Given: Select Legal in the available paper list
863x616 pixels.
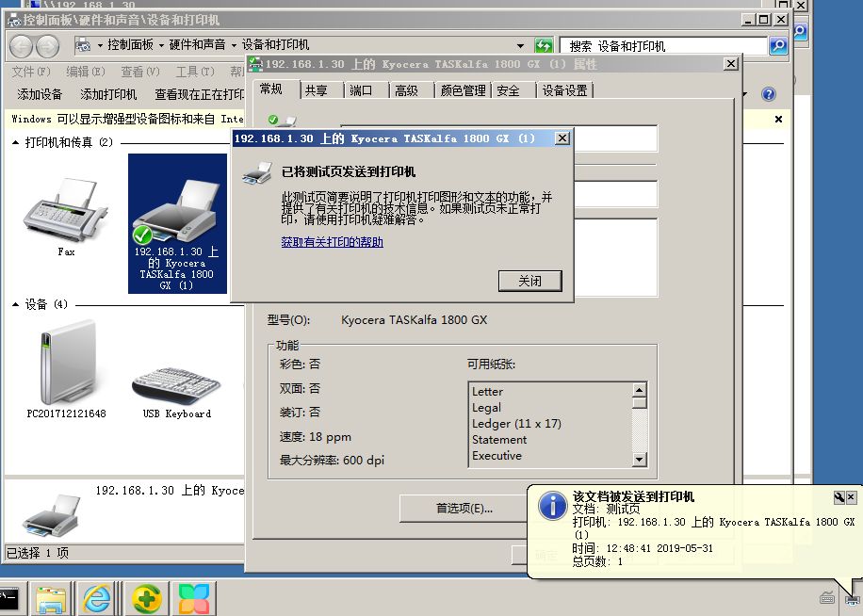Looking at the screenshot, I should 486,408.
